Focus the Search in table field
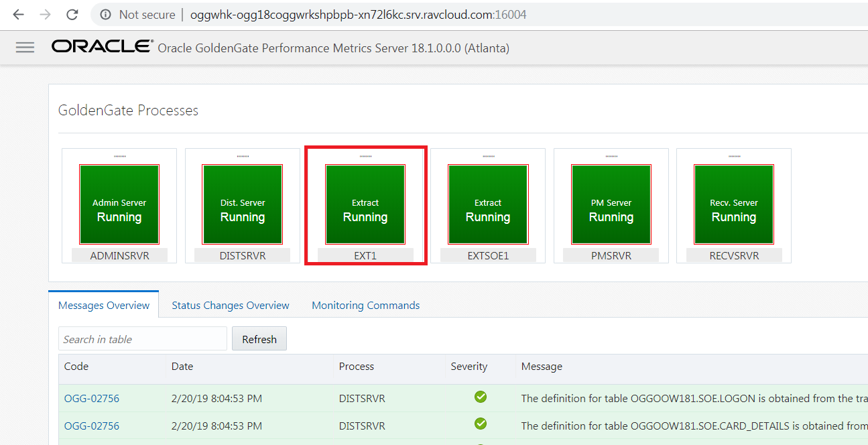The width and height of the screenshot is (868, 445). (x=143, y=339)
